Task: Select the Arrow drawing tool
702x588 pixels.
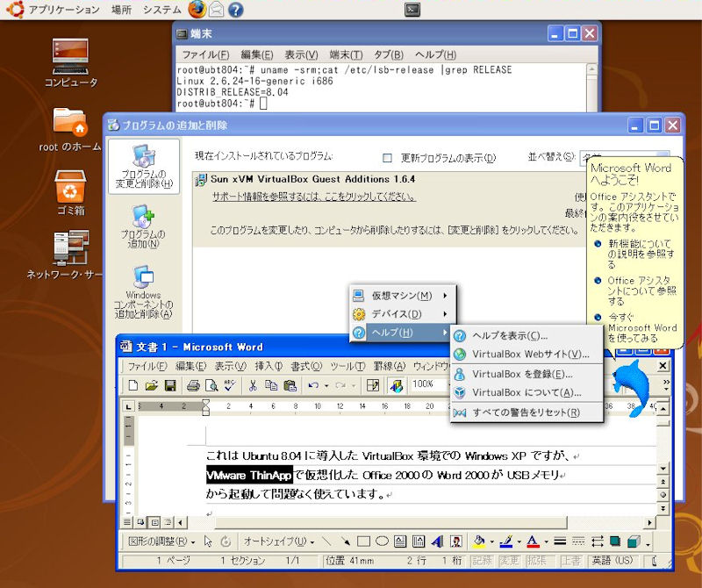Action: pyautogui.click(x=345, y=541)
